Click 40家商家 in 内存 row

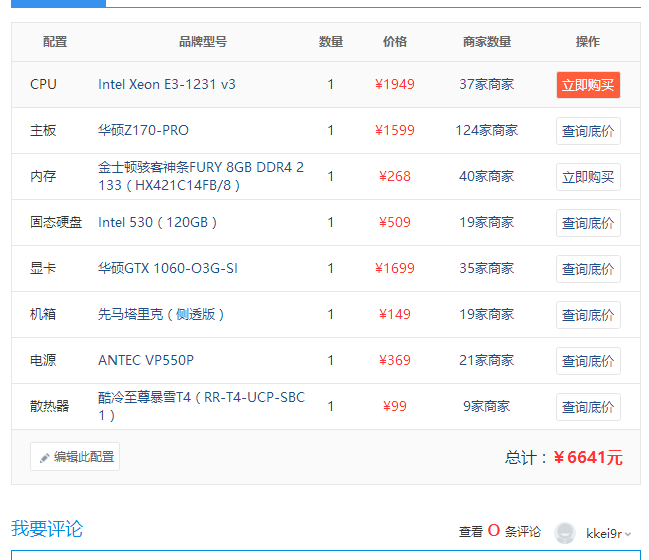486,176
